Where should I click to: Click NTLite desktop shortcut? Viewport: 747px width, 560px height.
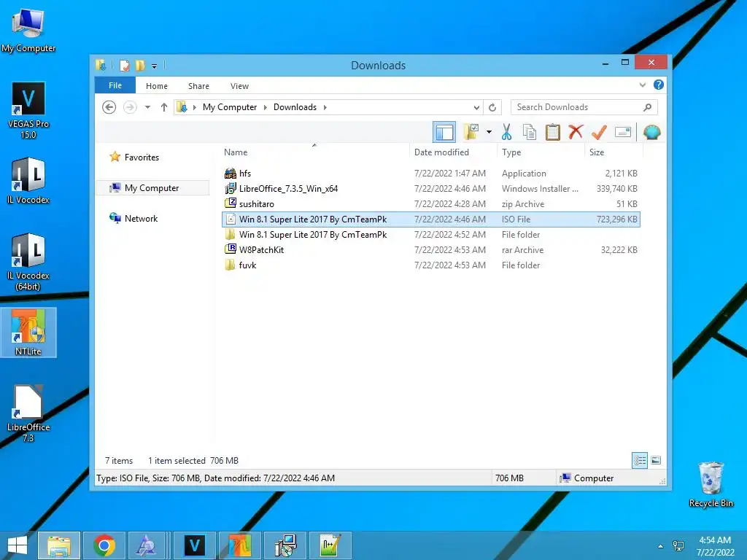(28, 332)
